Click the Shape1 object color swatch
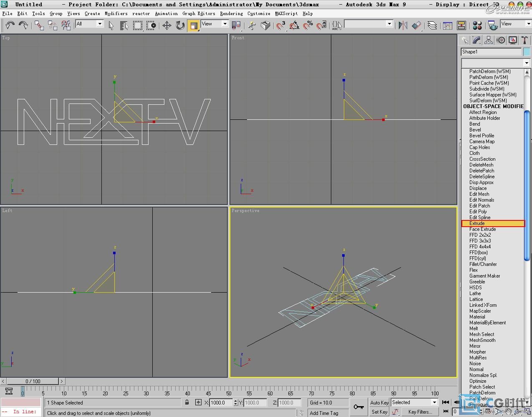 pyautogui.click(x=527, y=52)
